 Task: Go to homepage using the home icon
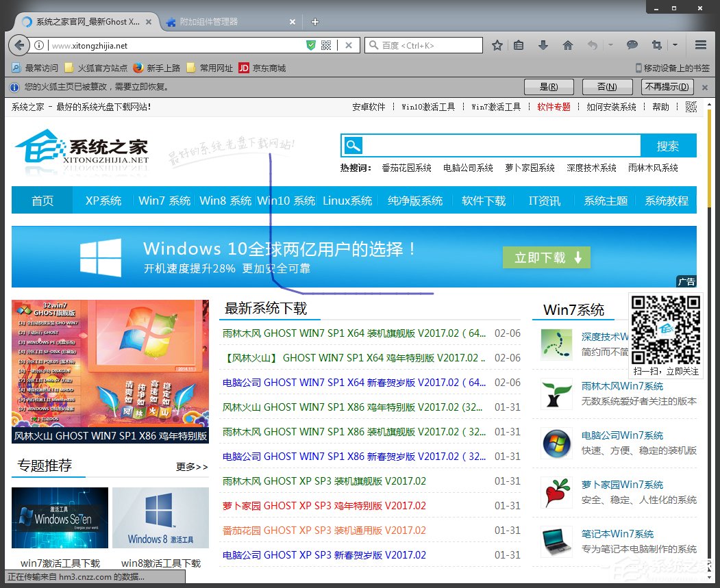tap(569, 44)
